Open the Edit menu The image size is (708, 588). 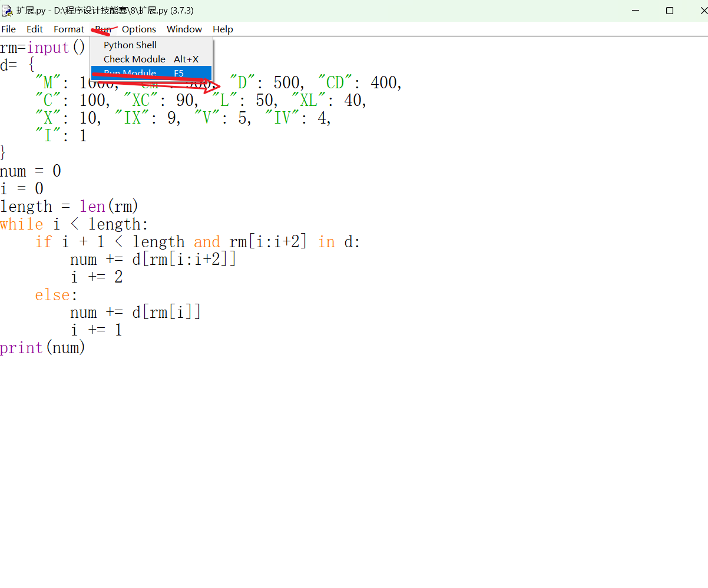(35, 29)
